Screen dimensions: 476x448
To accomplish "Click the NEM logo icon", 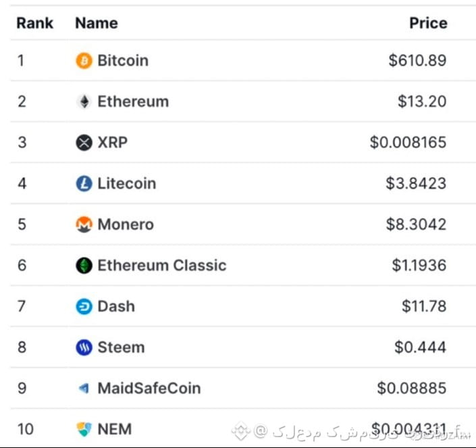I will [x=84, y=429].
